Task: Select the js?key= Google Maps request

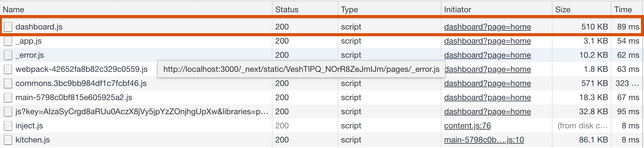Action: tap(142, 111)
